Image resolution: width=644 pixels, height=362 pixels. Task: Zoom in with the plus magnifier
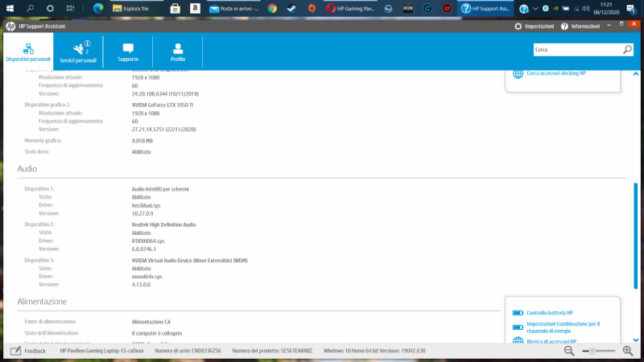tap(628, 351)
